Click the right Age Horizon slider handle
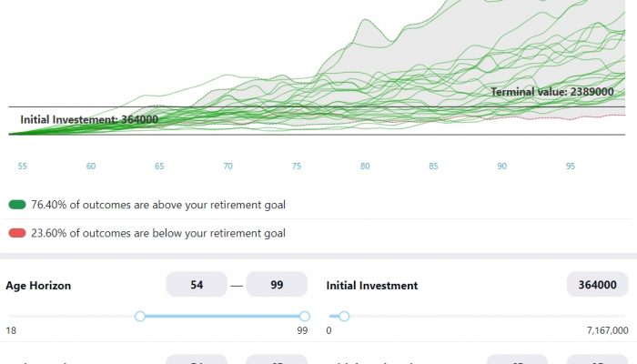The height and width of the screenshot is (364, 637). pyautogui.click(x=305, y=316)
